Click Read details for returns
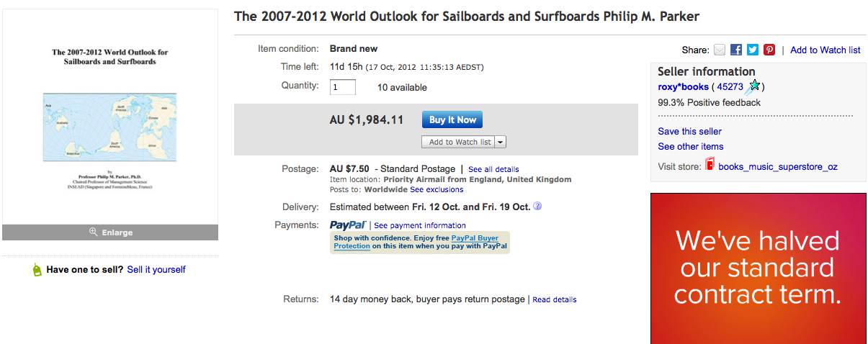868x344 pixels. [554, 299]
